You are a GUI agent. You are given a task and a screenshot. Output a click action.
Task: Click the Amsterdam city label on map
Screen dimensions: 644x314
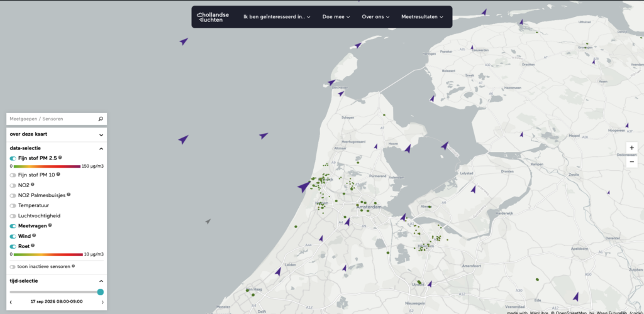pos(369,207)
